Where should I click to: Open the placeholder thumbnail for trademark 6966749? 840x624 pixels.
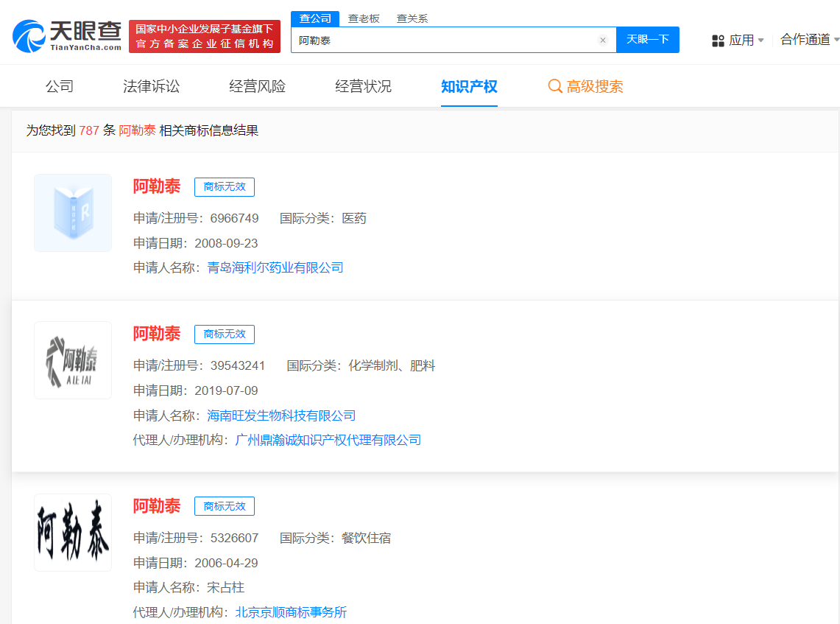73,213
